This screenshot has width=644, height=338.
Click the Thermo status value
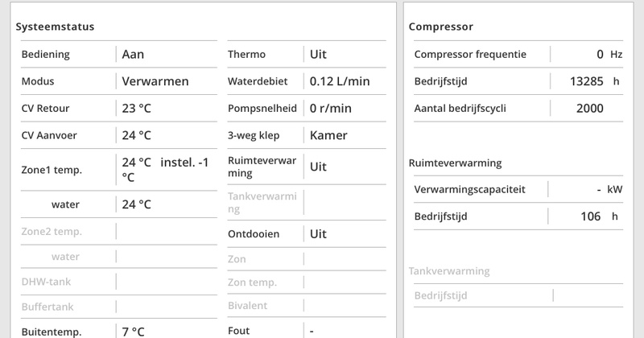point(318,55)
